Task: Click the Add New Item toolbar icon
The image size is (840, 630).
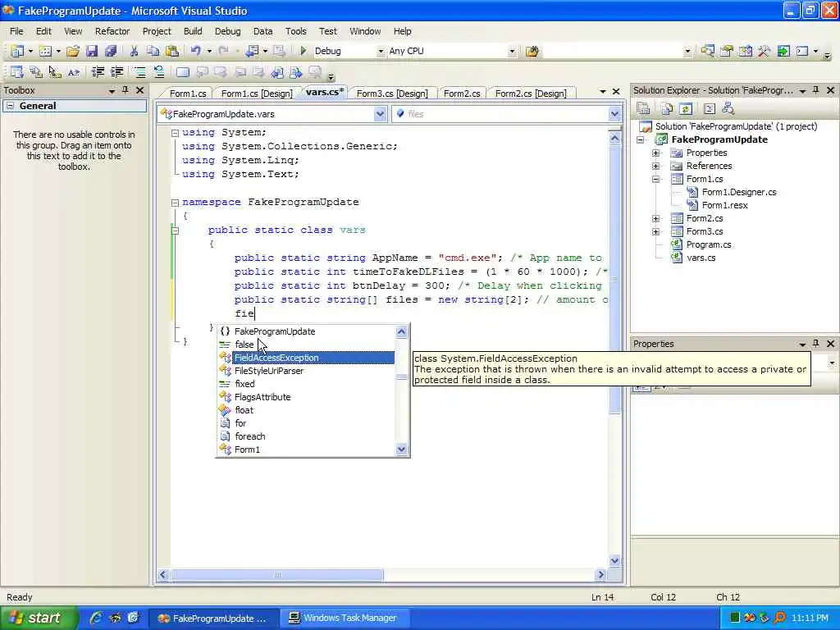Action: pyautogui.click(x=46, y=51)
